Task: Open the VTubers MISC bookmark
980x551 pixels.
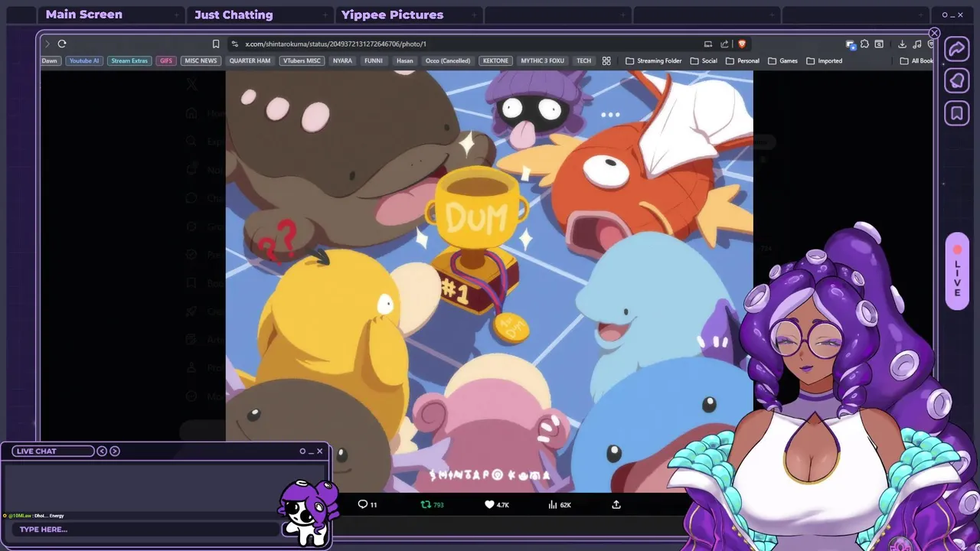Action: coord(302,60)
